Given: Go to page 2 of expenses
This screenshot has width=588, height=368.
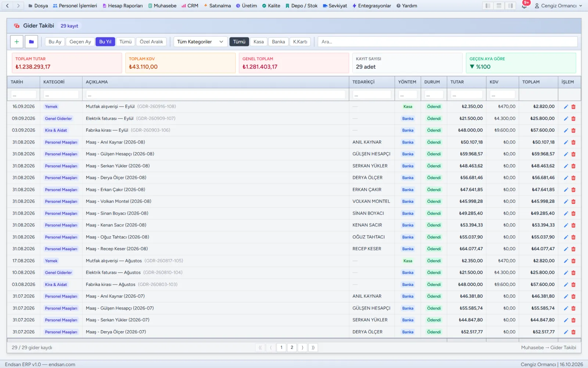Looking at the screenshot, I should point(292,347).
